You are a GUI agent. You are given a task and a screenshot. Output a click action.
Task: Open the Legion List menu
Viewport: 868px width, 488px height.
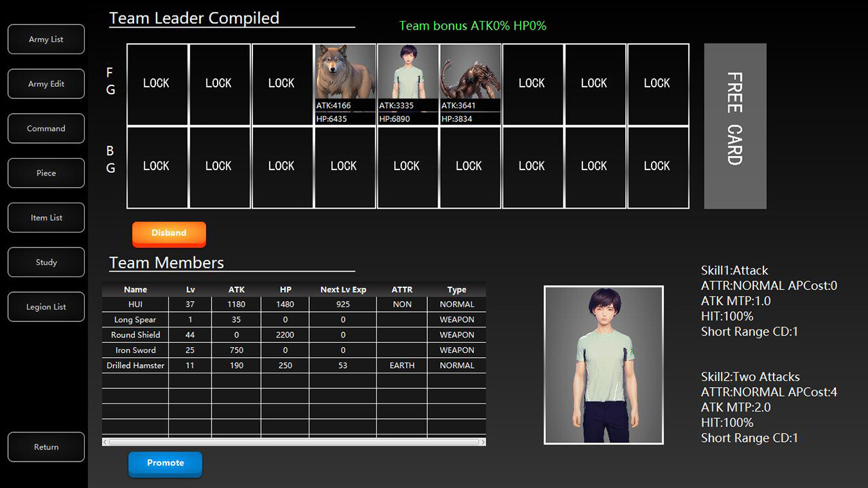(x=46, y=307)
